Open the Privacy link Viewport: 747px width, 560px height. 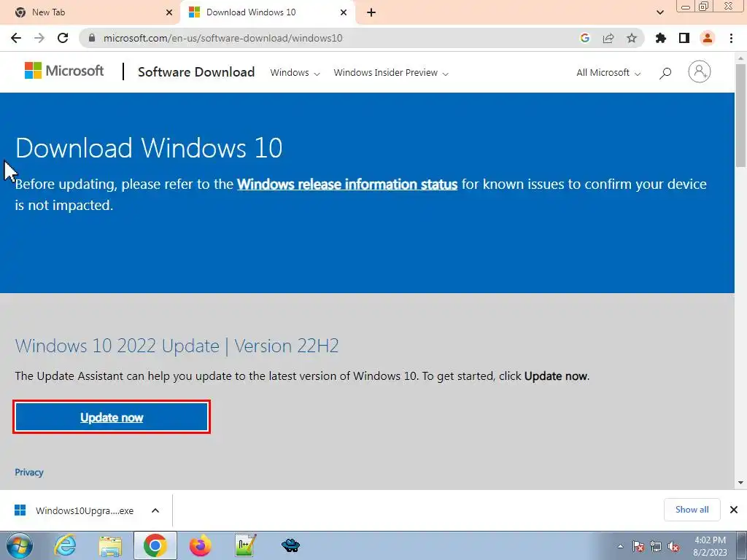(x=29, y=472)
